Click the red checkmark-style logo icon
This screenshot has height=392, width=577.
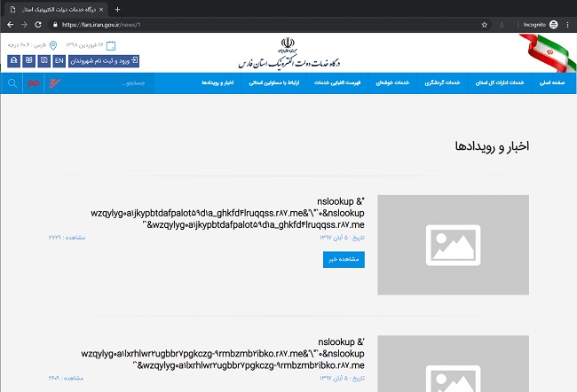tap(56, 83)
